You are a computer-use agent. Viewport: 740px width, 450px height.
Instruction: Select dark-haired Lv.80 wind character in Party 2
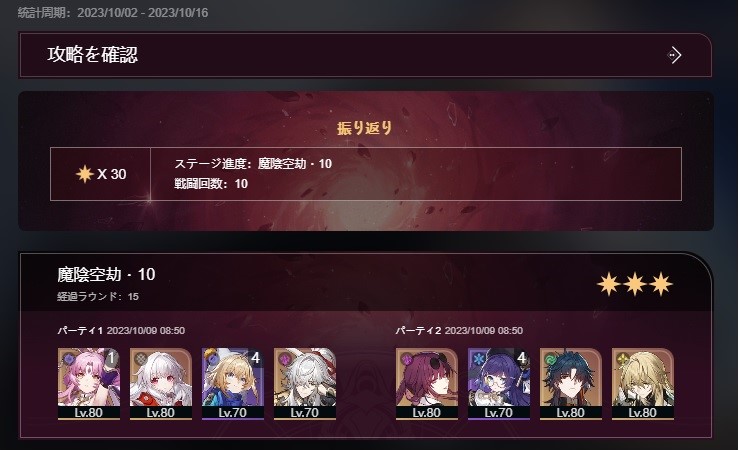(x=571, y=383)
